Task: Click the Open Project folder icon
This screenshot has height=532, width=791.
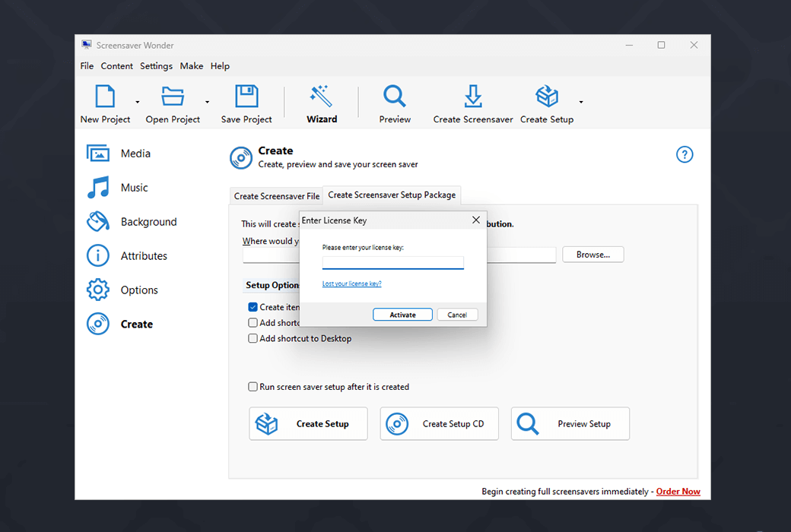Action: click(173, 97)
